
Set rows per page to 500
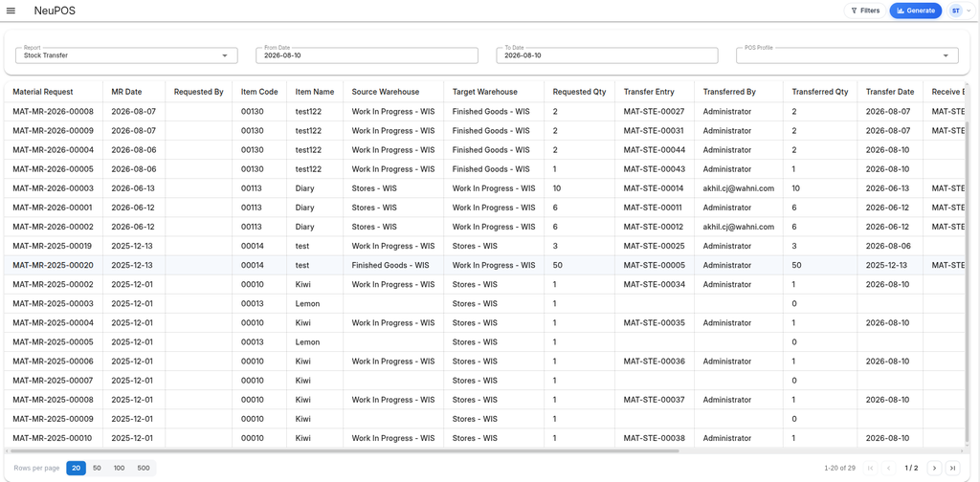click(x=144, y=468)
